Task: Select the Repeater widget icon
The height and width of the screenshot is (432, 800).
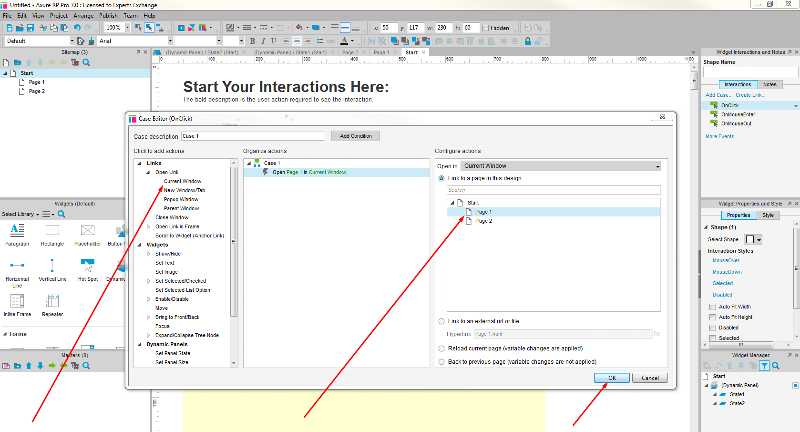Action: pos(52,301)
